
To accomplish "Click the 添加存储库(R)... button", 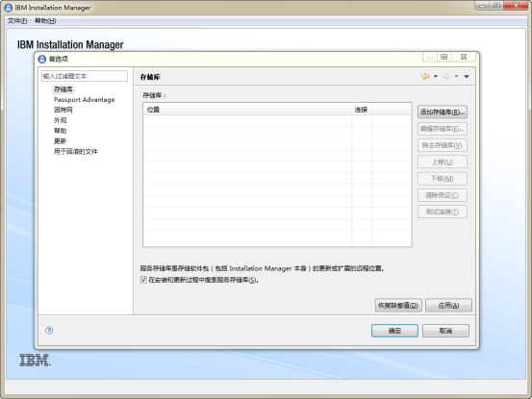I will click(443, 112).
